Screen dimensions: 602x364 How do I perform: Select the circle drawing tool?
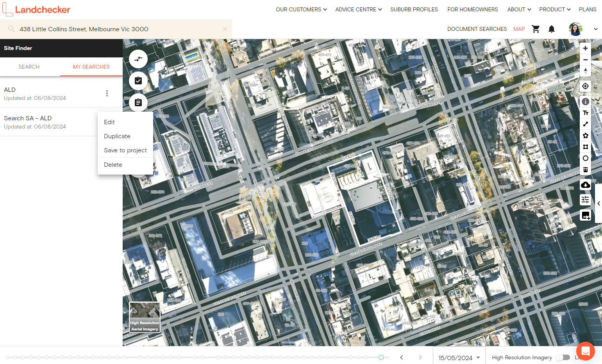(x=585, y=158)
